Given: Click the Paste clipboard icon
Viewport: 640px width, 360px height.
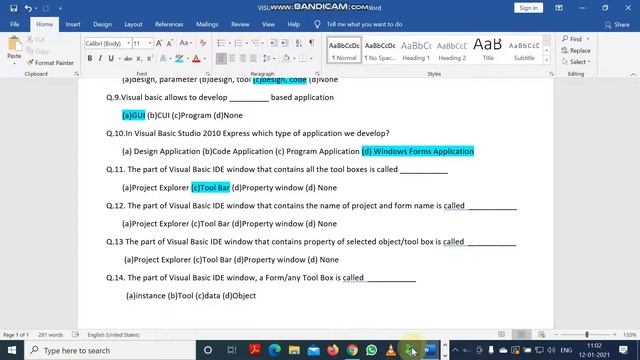Looking at the screenshot, I should coord(14,43).
